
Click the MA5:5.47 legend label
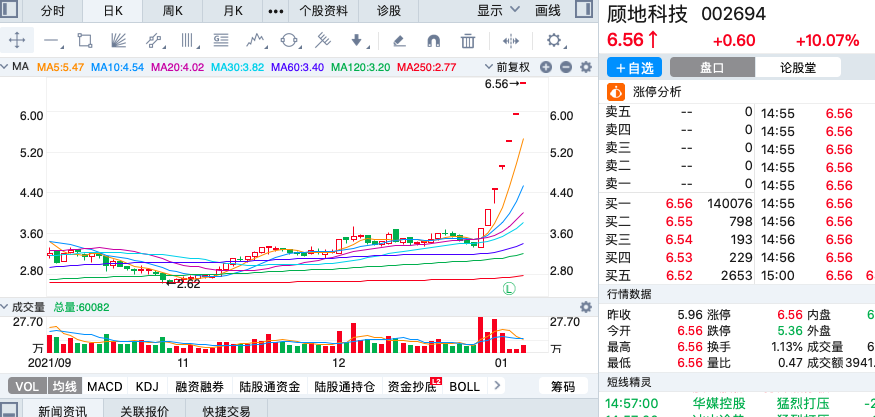pyautogui.click(x=60, y=68)
